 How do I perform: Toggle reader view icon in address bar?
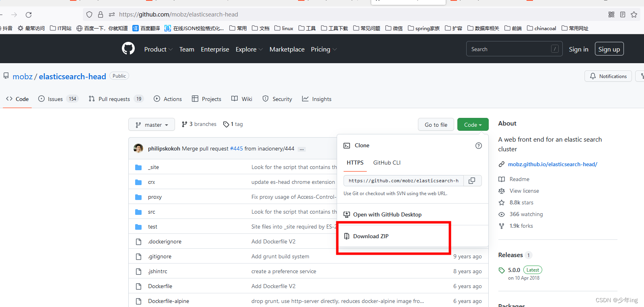coord(623,14)
